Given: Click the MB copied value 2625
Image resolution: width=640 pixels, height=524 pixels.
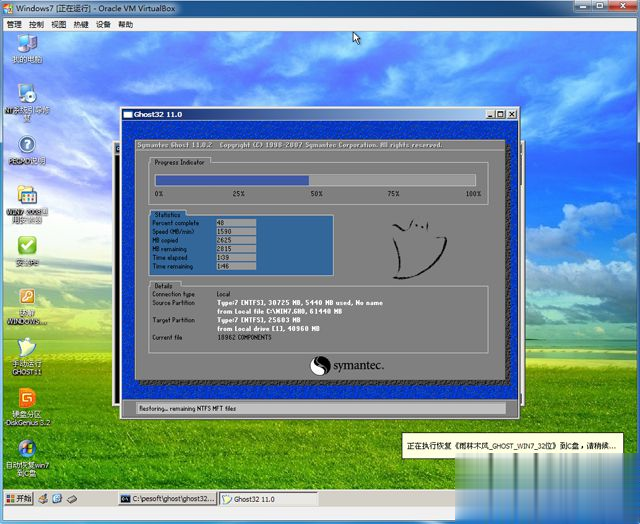Looking at the screenshot, I should (x=236, y=240).
